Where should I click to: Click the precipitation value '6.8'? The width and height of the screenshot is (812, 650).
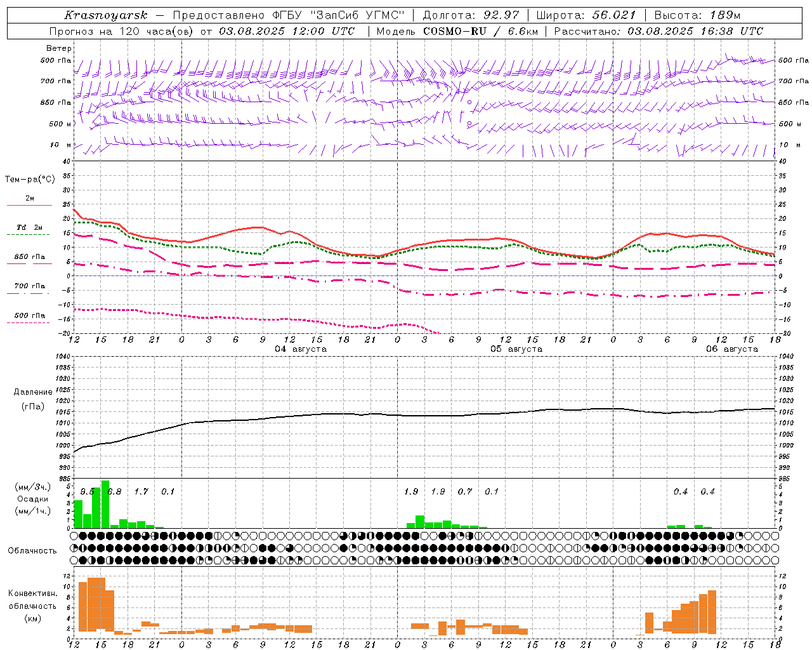click(115, 491)
